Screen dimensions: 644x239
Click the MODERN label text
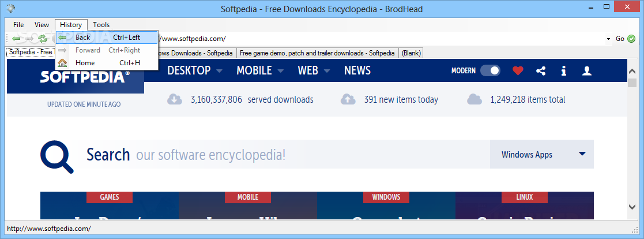click(464, 71)
